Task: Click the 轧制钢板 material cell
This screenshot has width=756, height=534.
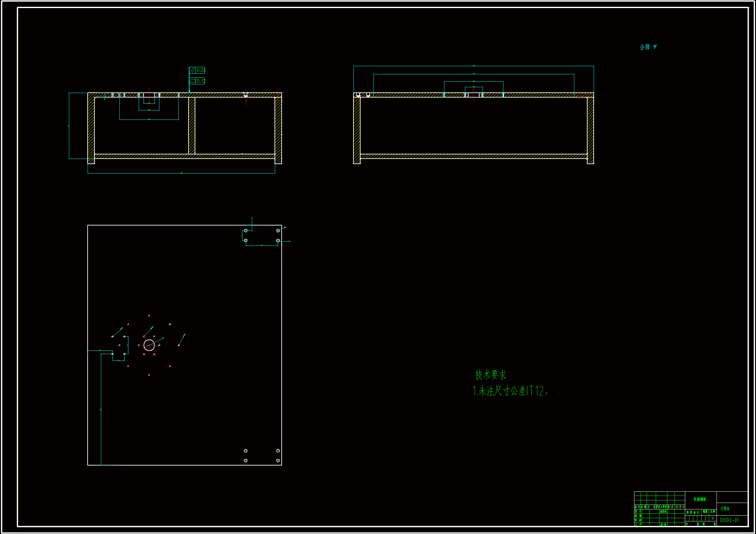Action: pyautogui.click(x=700, y=499)
